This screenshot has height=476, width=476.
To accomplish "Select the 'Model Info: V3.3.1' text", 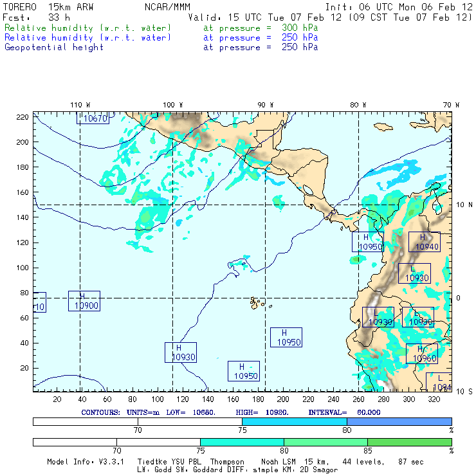I will [x=86, y=462].
